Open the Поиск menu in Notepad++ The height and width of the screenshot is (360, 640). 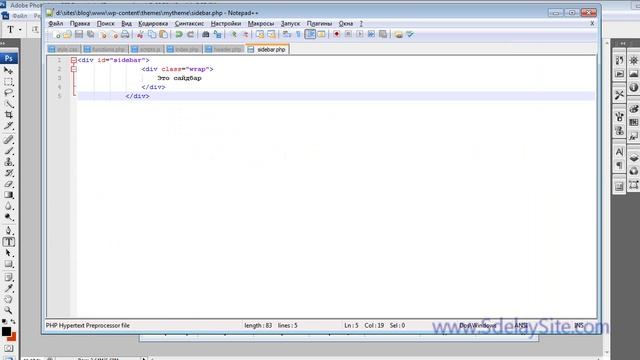click(105, 24)
